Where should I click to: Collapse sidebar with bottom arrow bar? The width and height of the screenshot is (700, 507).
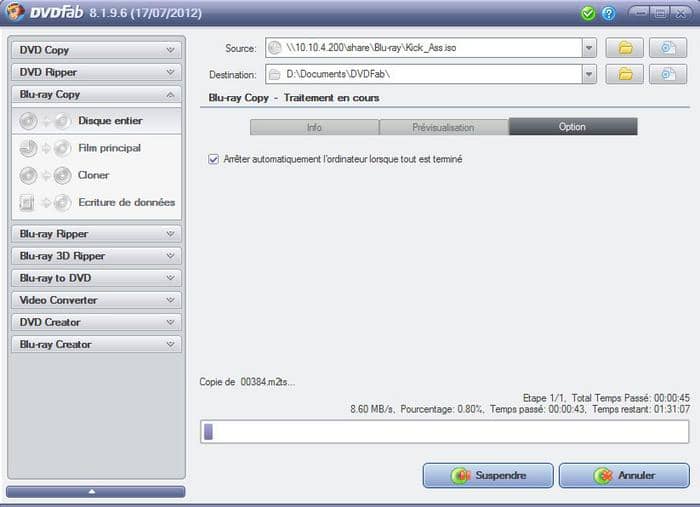96,491
